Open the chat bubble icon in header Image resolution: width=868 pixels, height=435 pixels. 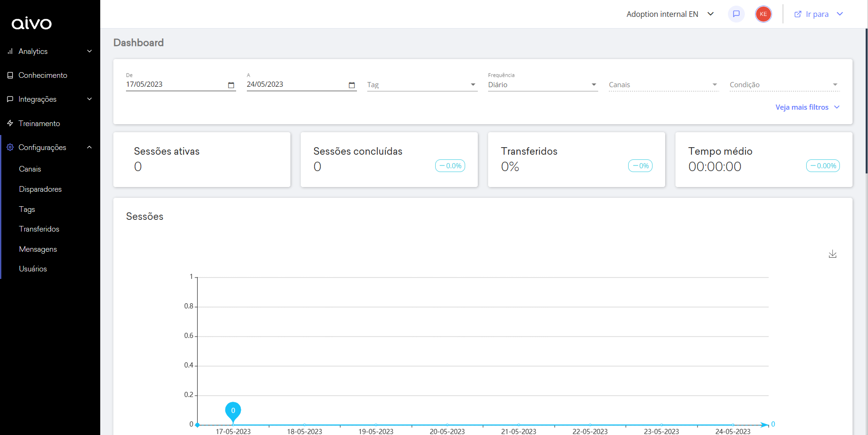click(736, 14)
